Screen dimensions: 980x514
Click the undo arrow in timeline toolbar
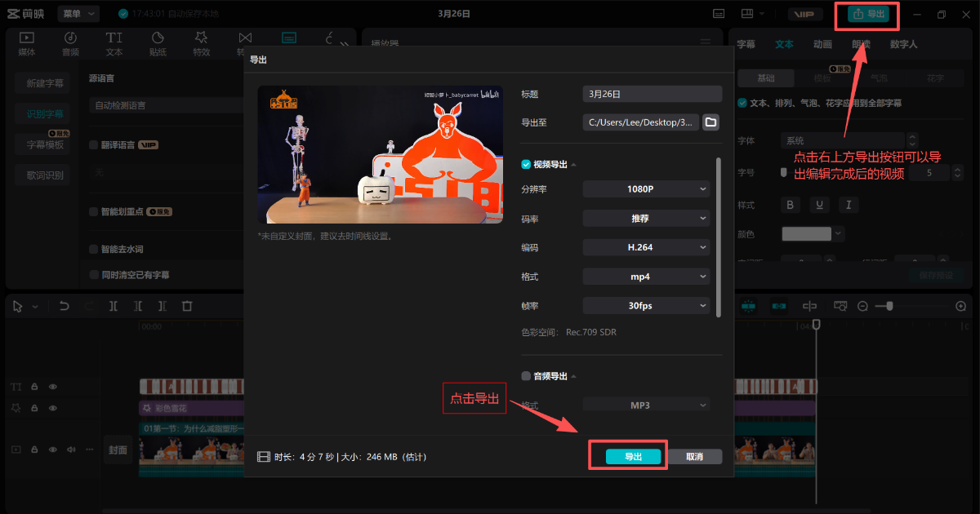click(x=65, y=306)
